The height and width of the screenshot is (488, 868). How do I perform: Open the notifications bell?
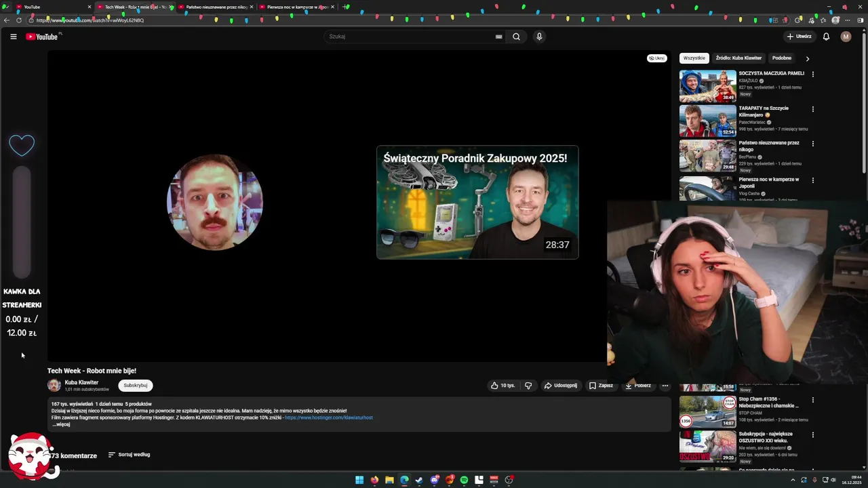point(826,37)
